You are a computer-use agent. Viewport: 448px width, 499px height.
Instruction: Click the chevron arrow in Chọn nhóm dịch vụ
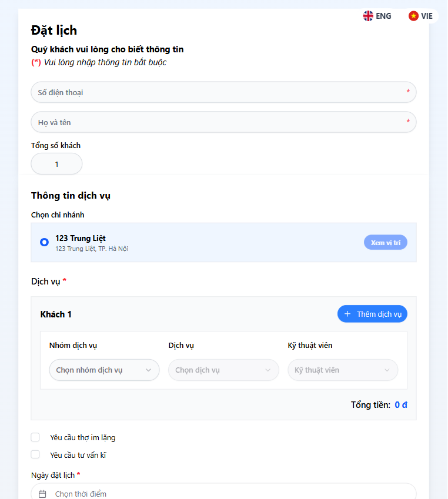(148, 370)
